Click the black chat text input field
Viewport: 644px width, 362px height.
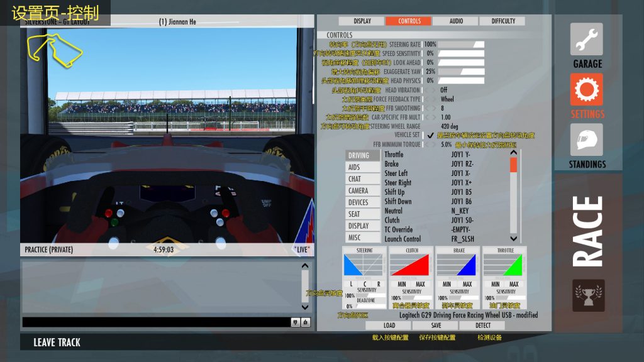[x=156, y=322]
